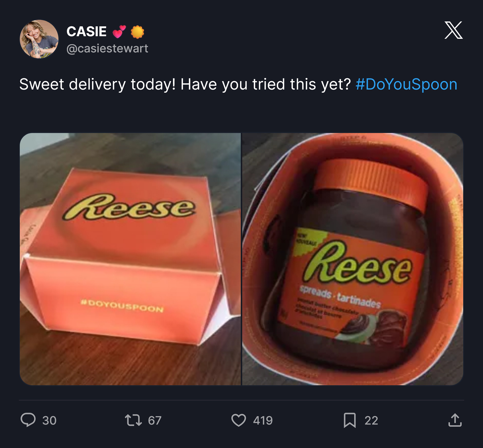The width and height of the screenshot is (483, 448).
Task: Click the CASIE display name
Action: click(x=86, y=32)
